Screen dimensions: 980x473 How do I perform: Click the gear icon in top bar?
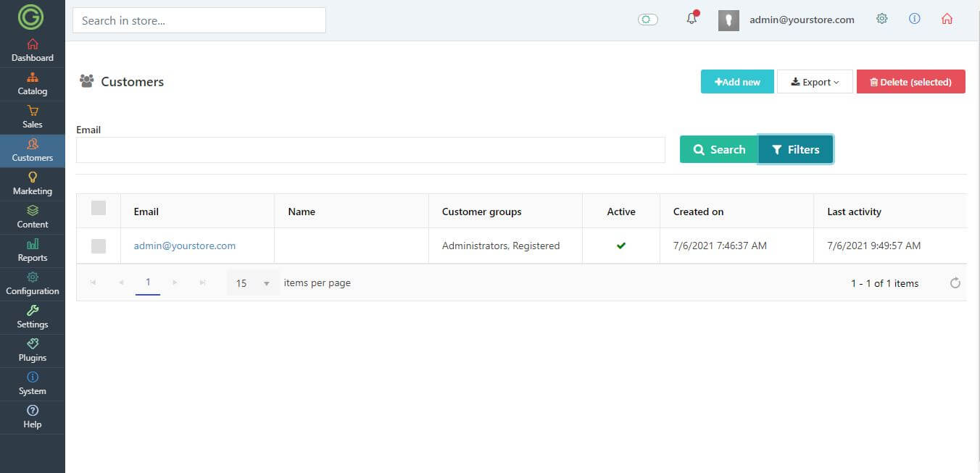click(x=882, y=19)
